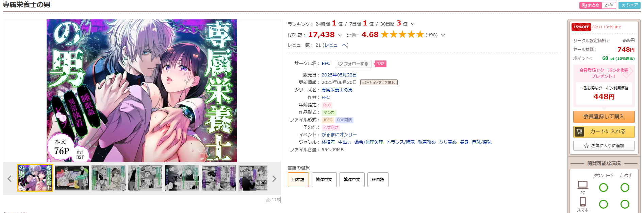Go to previous thumbnails with left arrow
Image resolution: width=644 pixels, height=213 pixels.
click(10, 179)
